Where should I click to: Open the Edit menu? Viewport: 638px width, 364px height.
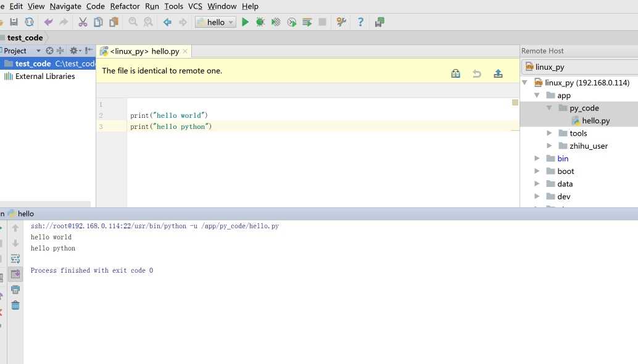16,6
